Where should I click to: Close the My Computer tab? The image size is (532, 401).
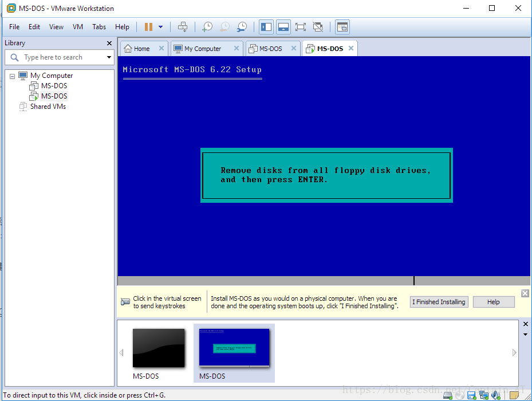237,48
